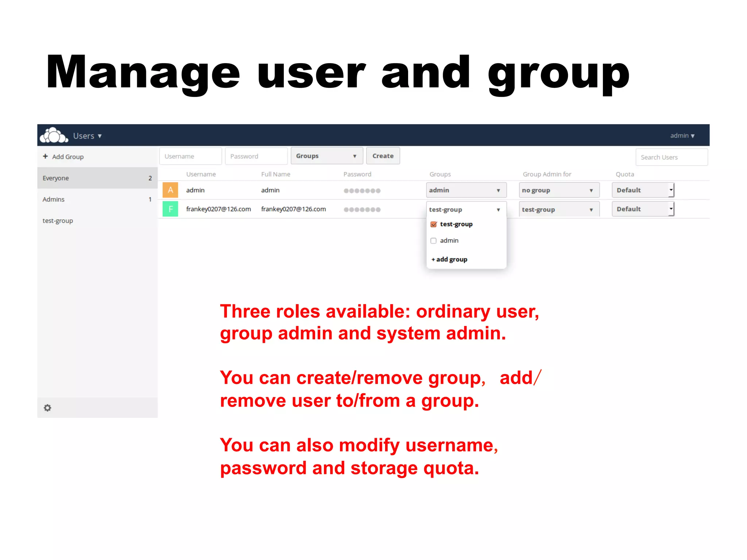Image resolution: width=747 pixels, height=560 pixels.
Task: Open the Users app menu
Action: [87, 136]
